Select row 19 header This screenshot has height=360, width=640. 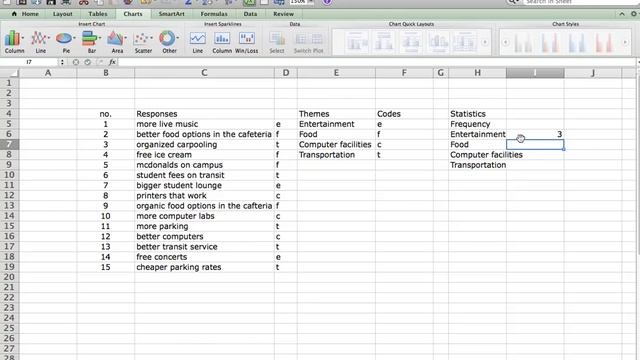[x=9, y=267]
